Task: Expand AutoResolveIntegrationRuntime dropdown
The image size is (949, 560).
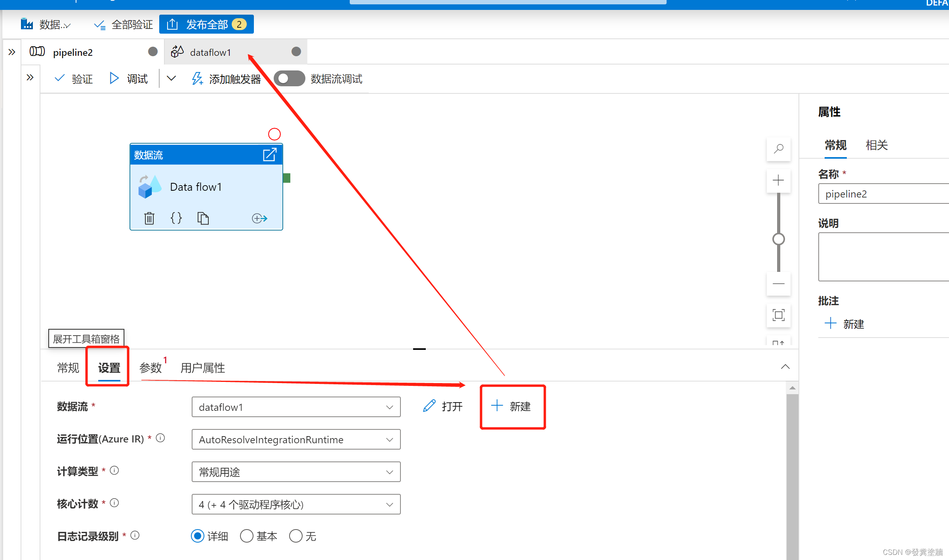Action: tap(296, 439)
